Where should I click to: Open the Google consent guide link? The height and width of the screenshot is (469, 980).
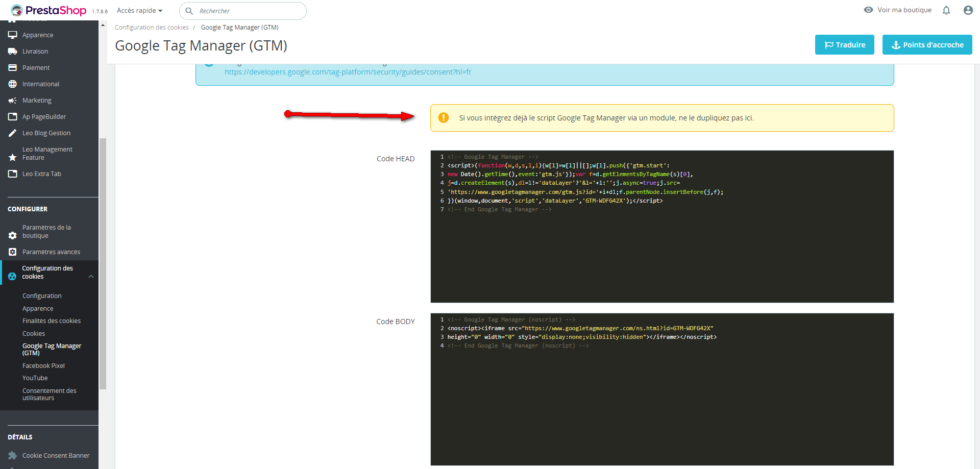click(348, 72)
